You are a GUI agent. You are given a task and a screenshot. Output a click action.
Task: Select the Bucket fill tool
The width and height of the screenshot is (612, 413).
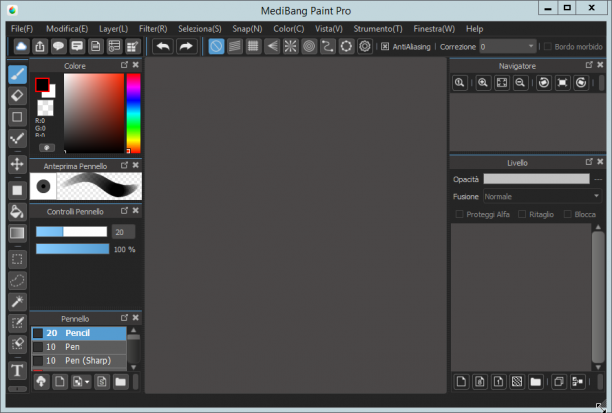click(17, 212)
